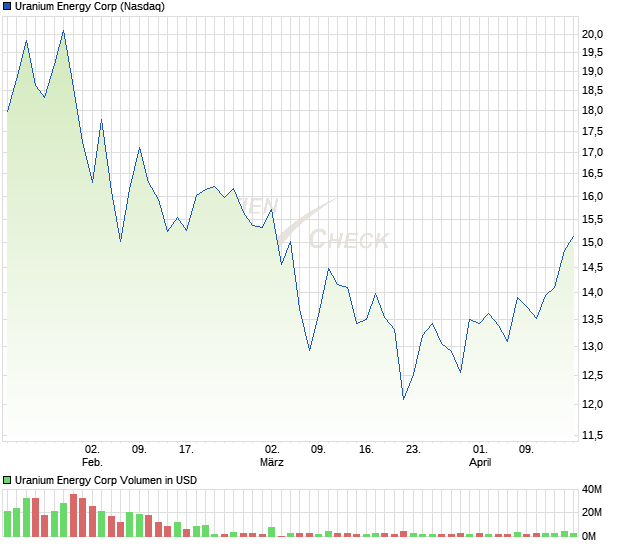Click the 19,5 price axis label
Image resolution: width=620 pixels, height=546 pixels.
[592, 52]
